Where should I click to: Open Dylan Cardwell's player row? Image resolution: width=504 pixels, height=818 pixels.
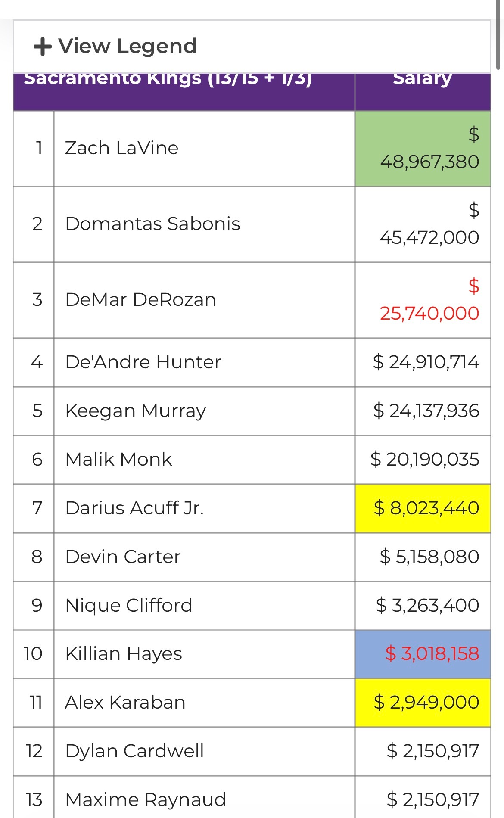[252, 751]
